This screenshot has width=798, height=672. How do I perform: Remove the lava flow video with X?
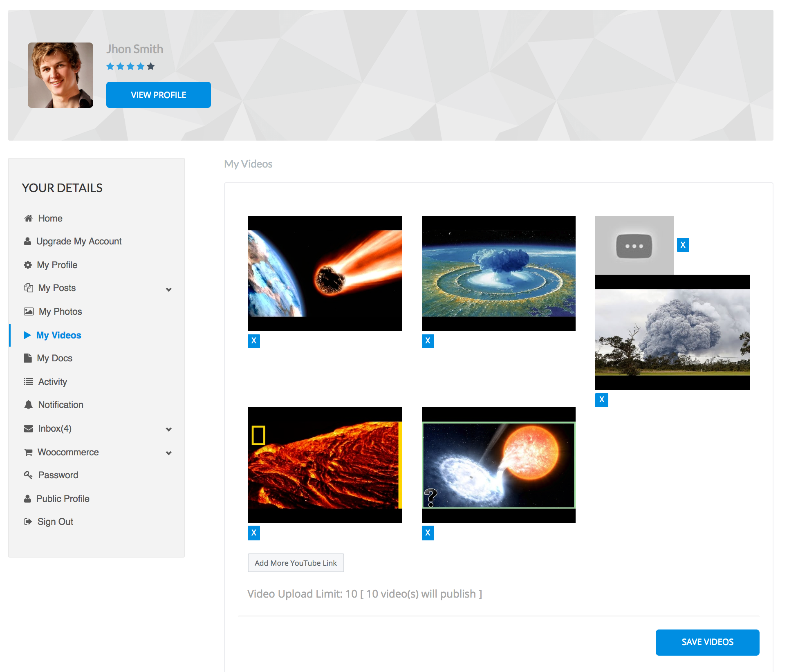[x=254, y=533]
